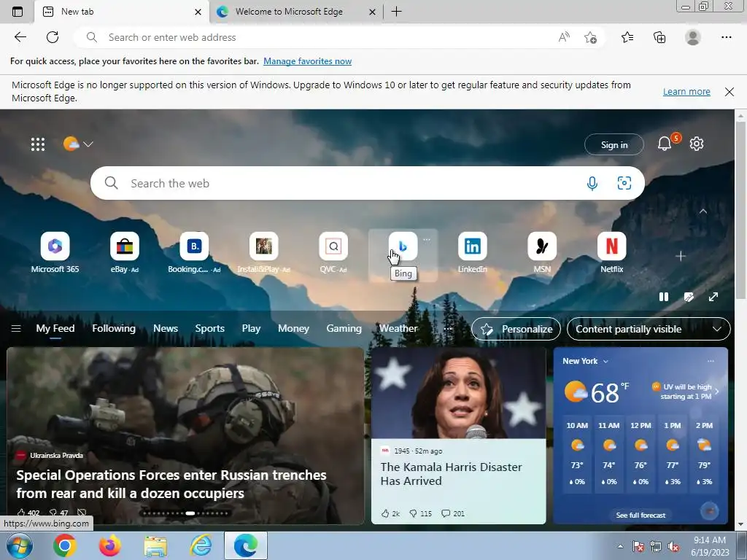747x560 pixels.
Task: Focus the Search the web box
Action: 368,183
